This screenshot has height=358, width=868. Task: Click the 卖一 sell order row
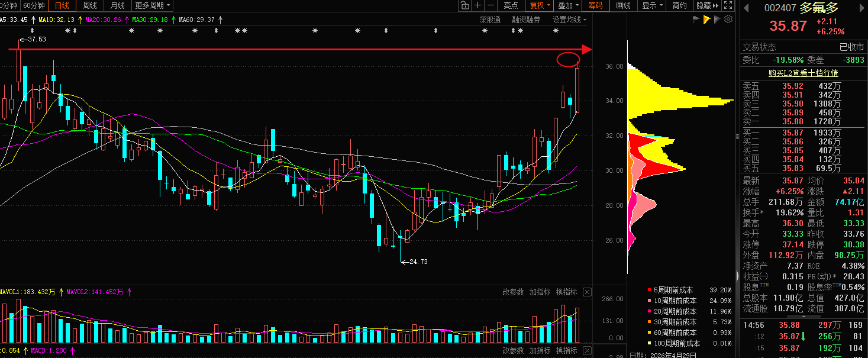pos(804,121)
